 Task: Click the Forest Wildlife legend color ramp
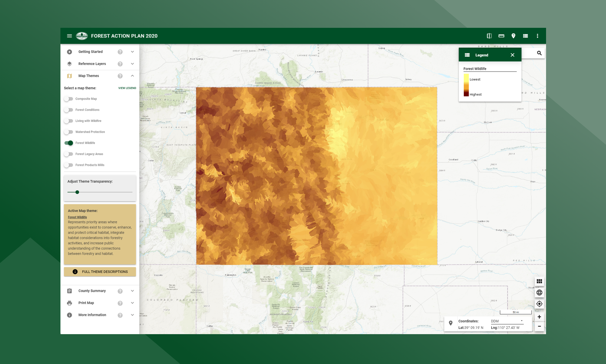466,85
